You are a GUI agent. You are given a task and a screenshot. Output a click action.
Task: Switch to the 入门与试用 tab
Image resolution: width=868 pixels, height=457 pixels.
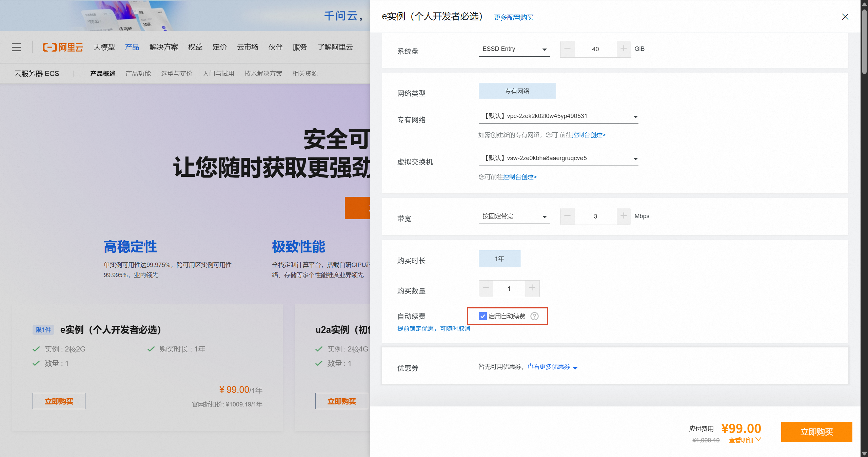pyautogui.click(x=218, y=74)
